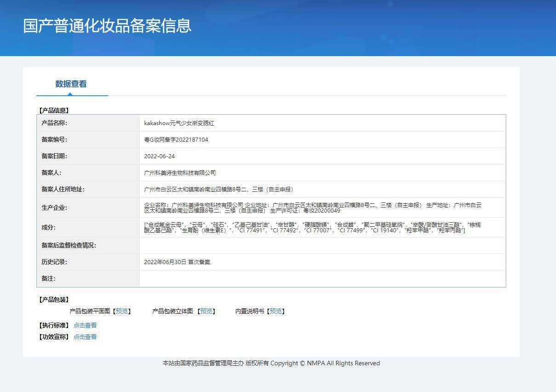The image size is (556, 392).
Task: Preview the 产品包装立体图 image
Action: click(x=206, y=311)
